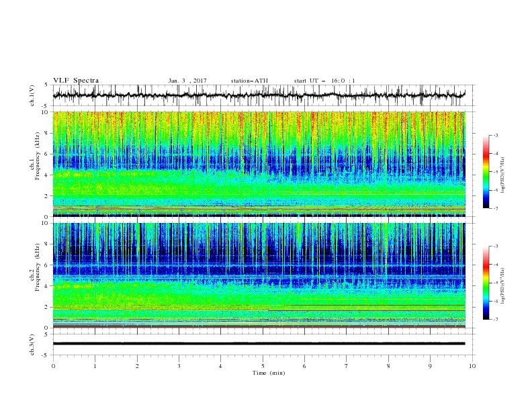Image resolution: width=532 pixels, height=411 pixels.
Task: Click the "-5" volt tick of ch.3(V) axis
Action: click(x=46, y=355)
